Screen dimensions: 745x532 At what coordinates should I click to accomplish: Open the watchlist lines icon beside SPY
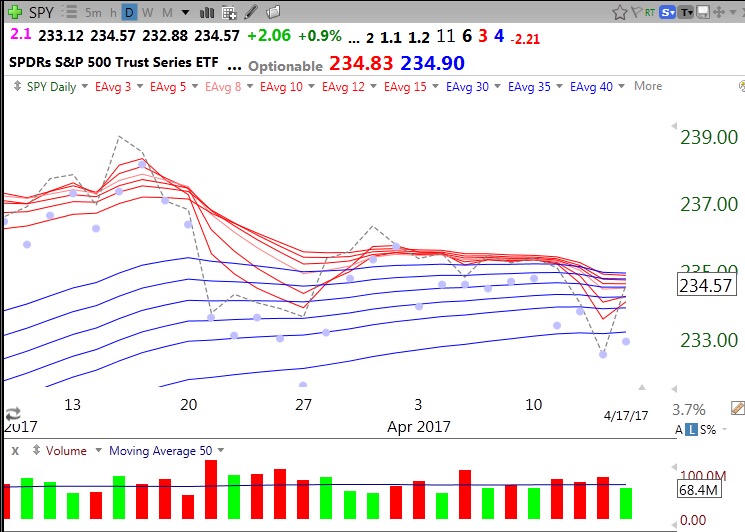[x=69, y=11]
